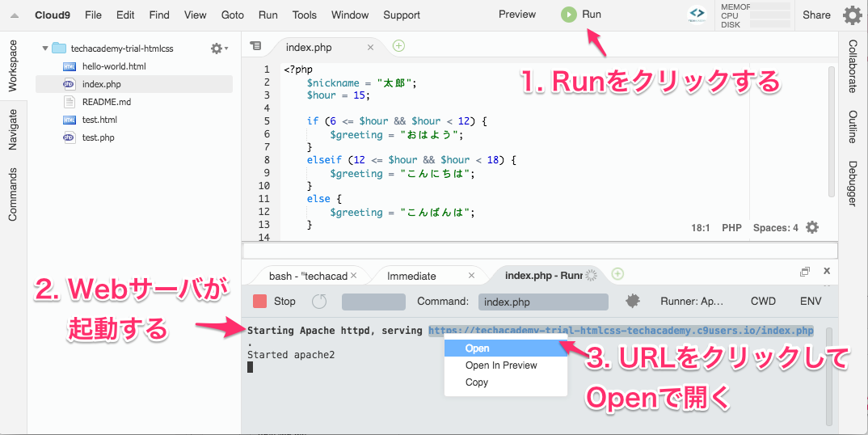Image resolution: width=868 pixels, height=435 pixels.
Task: Click the restart arrow icon beside Stop
Action: (x=319, y=302)
